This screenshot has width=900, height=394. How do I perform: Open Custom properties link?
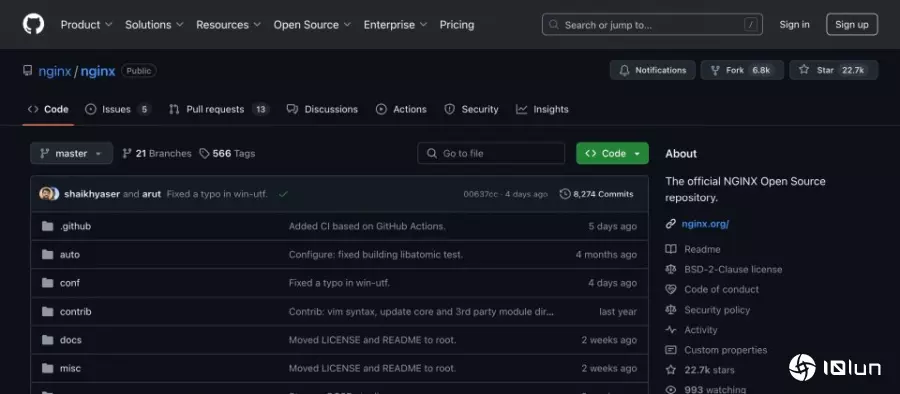[726, 350]
